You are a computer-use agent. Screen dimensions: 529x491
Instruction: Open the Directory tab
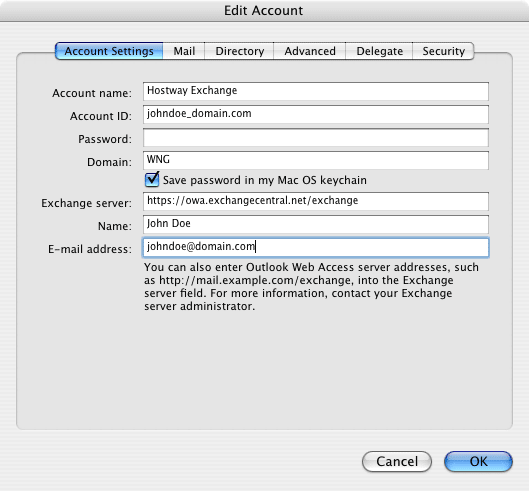(x=239, y=51)
